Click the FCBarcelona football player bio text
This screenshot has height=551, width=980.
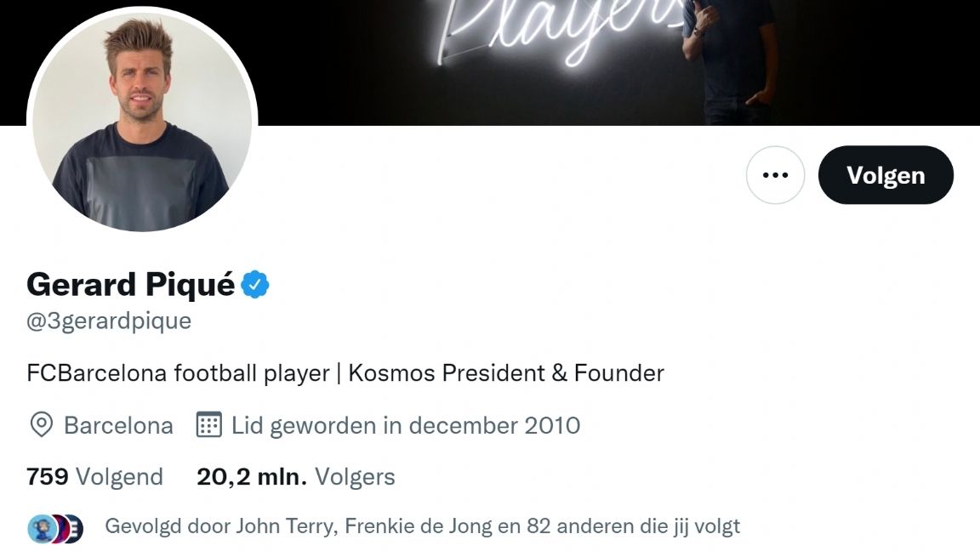click(x=178, y=372)
